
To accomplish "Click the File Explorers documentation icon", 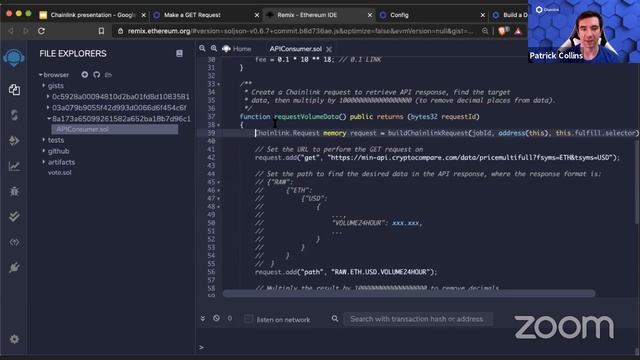I will pos(179,53).
